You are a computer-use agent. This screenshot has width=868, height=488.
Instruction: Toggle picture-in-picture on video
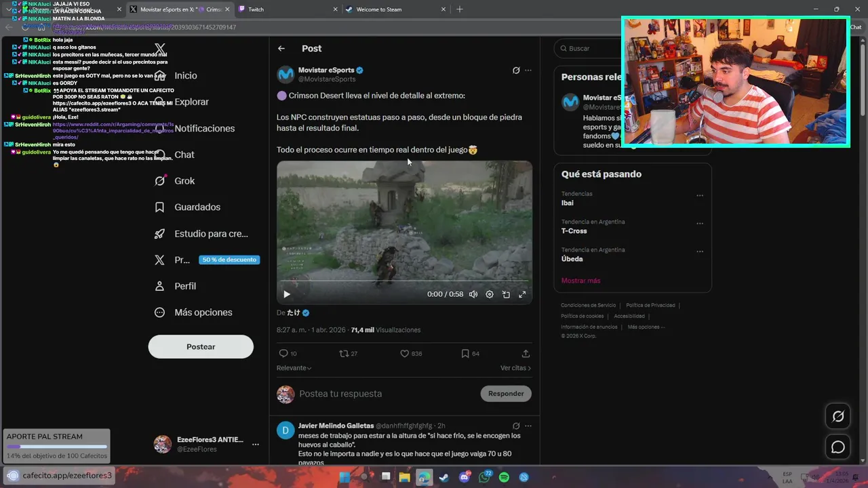506,294
